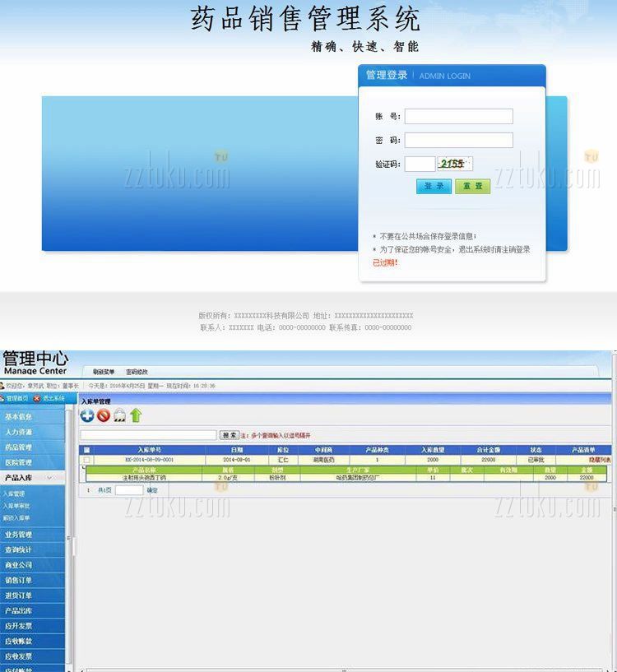Click the green up-arrow icon

click(136, 415)
